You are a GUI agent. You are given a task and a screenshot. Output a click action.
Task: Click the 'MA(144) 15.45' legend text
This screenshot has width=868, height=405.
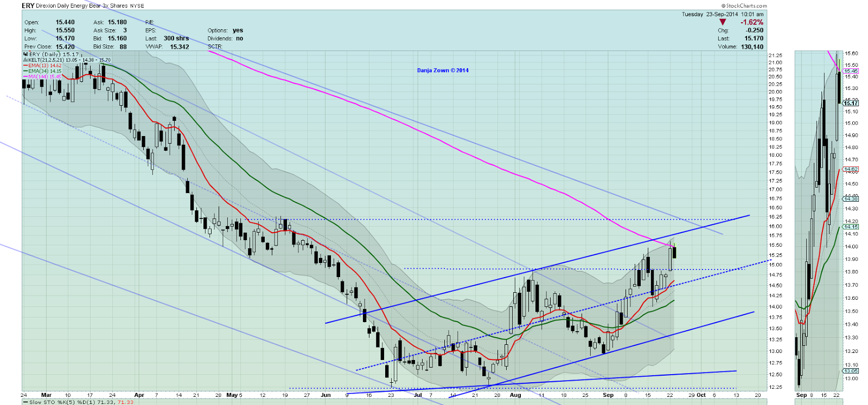point(45,76)
